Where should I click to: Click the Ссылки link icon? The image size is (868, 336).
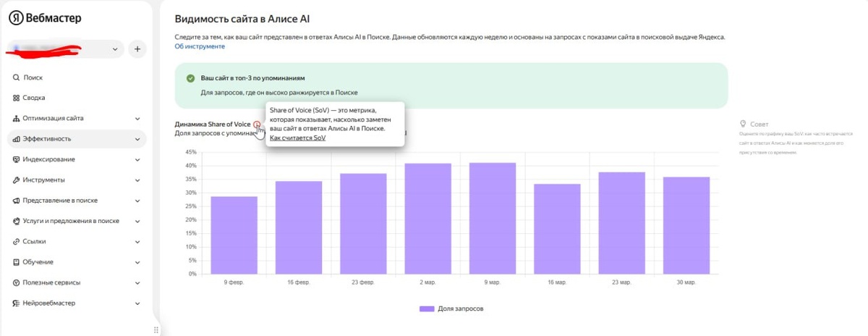tap(16, 241)
